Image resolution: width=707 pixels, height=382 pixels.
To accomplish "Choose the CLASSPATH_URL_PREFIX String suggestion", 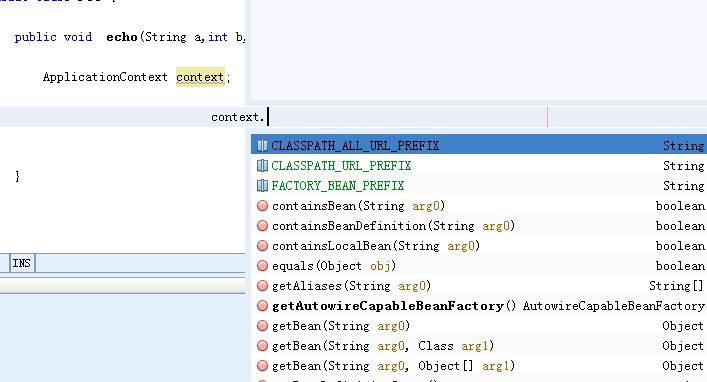I will point(479,166).
